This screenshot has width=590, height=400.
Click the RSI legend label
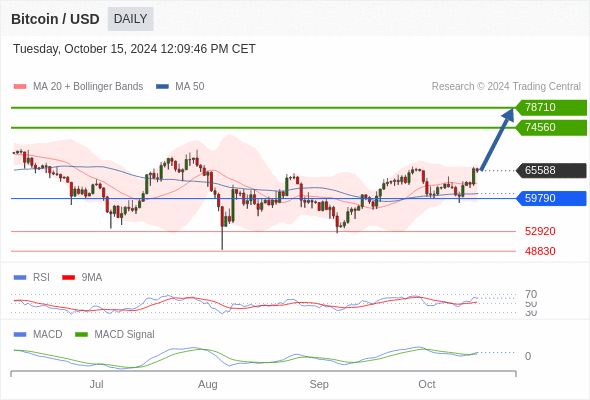(41, 278)
